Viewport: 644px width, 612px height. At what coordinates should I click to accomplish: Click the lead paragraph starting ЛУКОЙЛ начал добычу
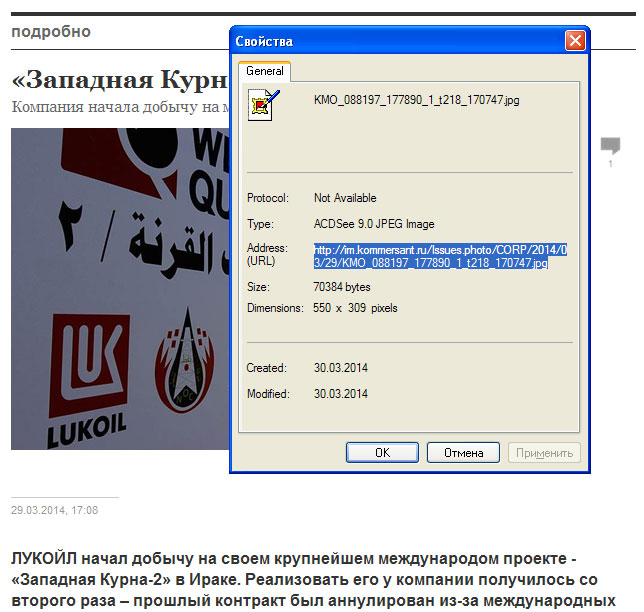[x=313, y=579]
